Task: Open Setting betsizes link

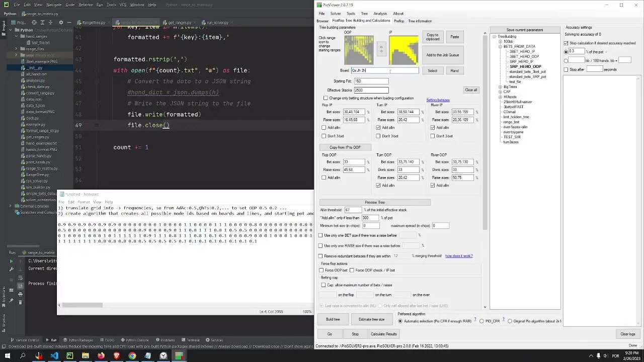Action: pyautogui.click(x=438, y=100)
